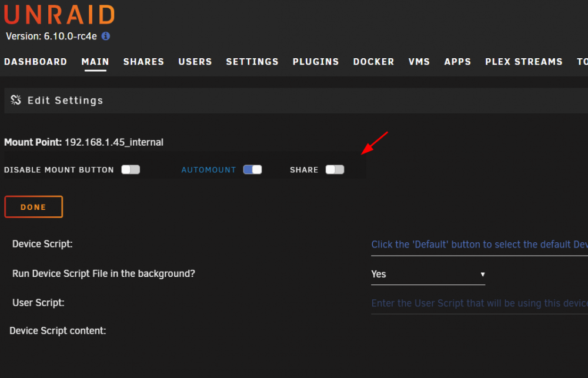Open the Plugins tab

[x=316, y=62]
